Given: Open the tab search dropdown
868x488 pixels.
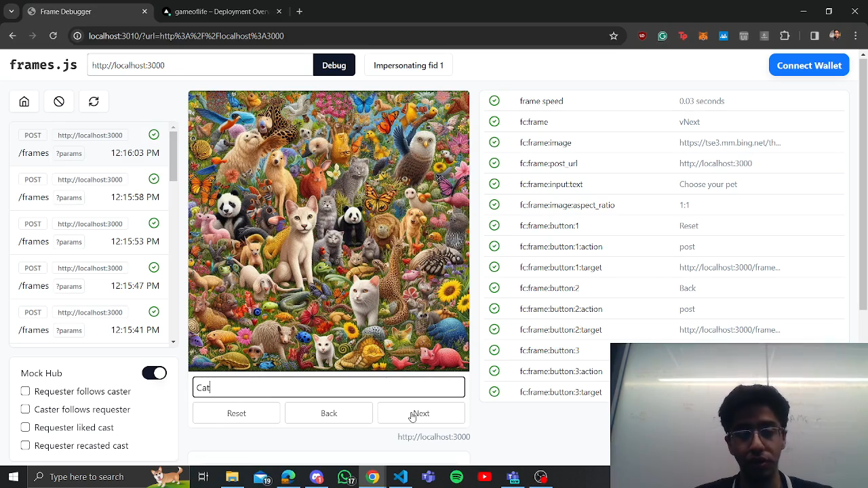Looking at the screenshot, I should pyautogui.click(x=11, y=12).
